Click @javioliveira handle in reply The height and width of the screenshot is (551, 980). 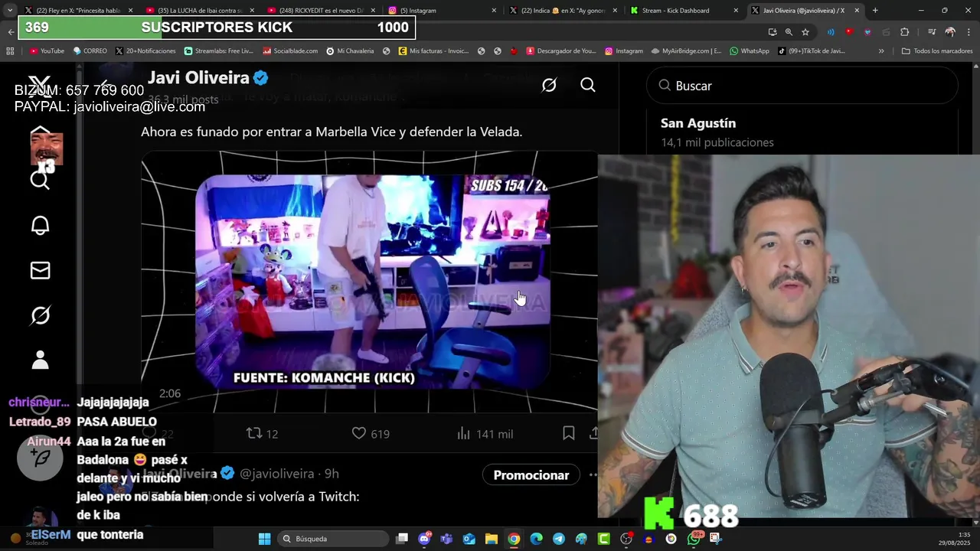tap(277, 474)
